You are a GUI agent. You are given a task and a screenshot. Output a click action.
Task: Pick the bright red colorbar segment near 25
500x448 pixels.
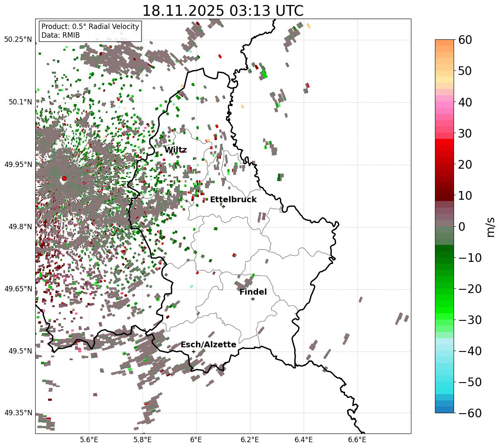coord(444,148)
